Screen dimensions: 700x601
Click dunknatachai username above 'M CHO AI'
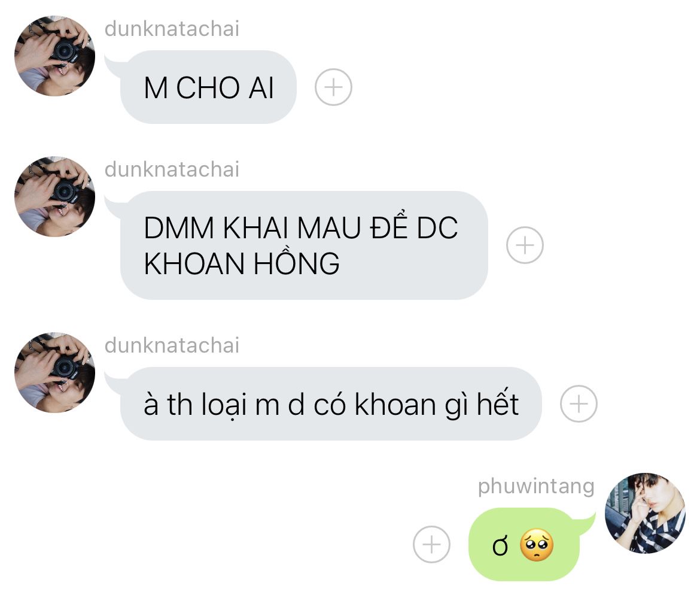(x=172, y=29)
